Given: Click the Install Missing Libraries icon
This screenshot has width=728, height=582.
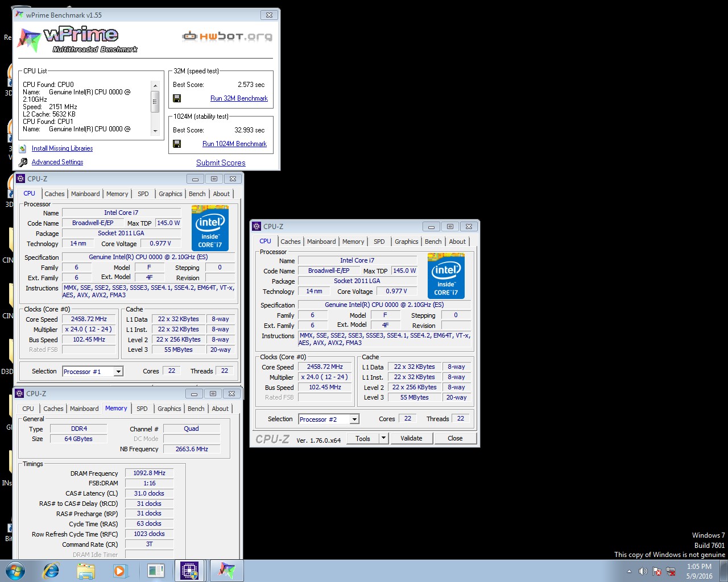Looking at the screenshot, I should 23,148.
